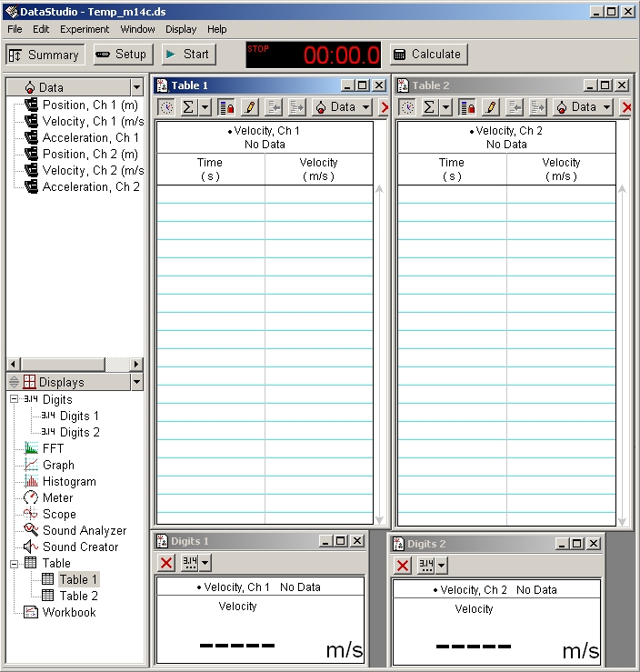The height and width of the screenshot is (672, 640).
Task: Collapse the Table tree node
Action: (15, 563)
